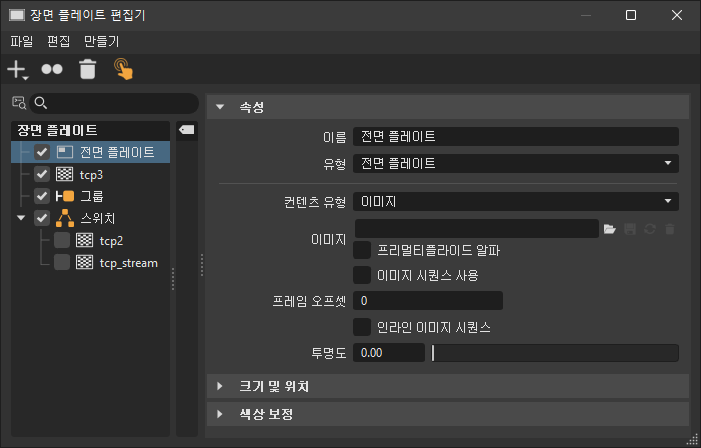Click the 투명도 numeric value field
701x448 pixels.
point(389,353)
